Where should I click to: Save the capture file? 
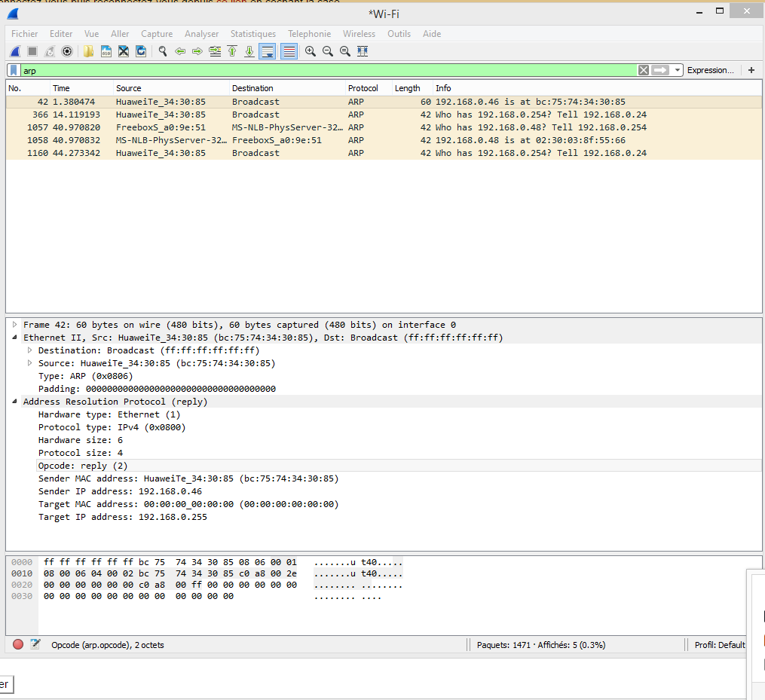[x=106, y=51]
